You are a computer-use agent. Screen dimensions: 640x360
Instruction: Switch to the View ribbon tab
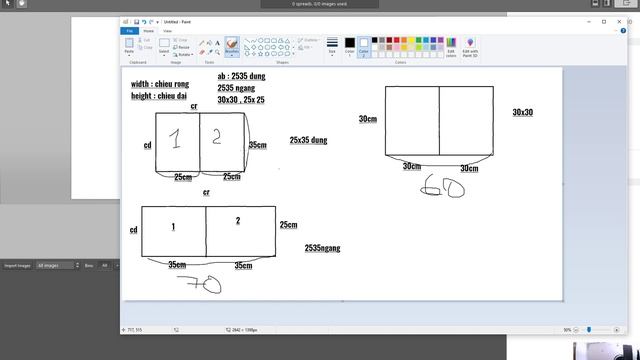(167, 31)
